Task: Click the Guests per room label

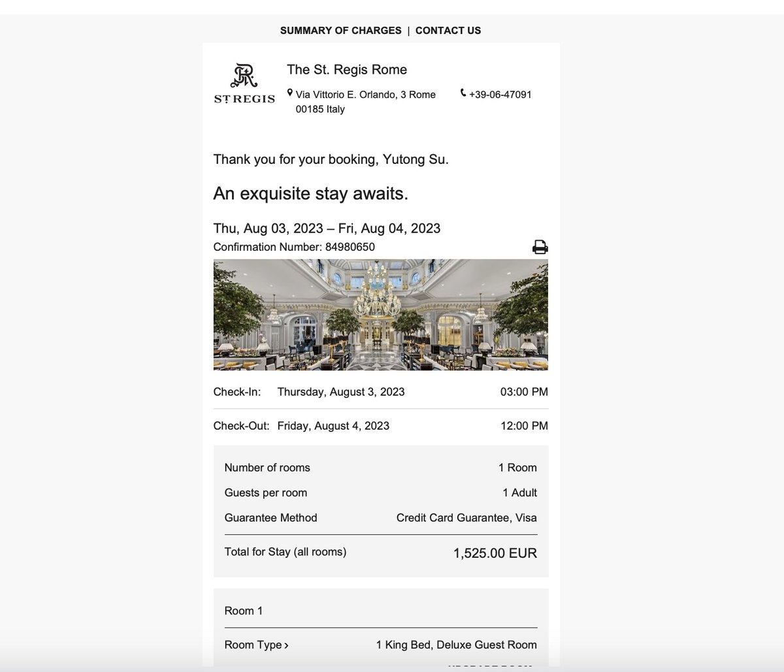Action: click(265, 492)
